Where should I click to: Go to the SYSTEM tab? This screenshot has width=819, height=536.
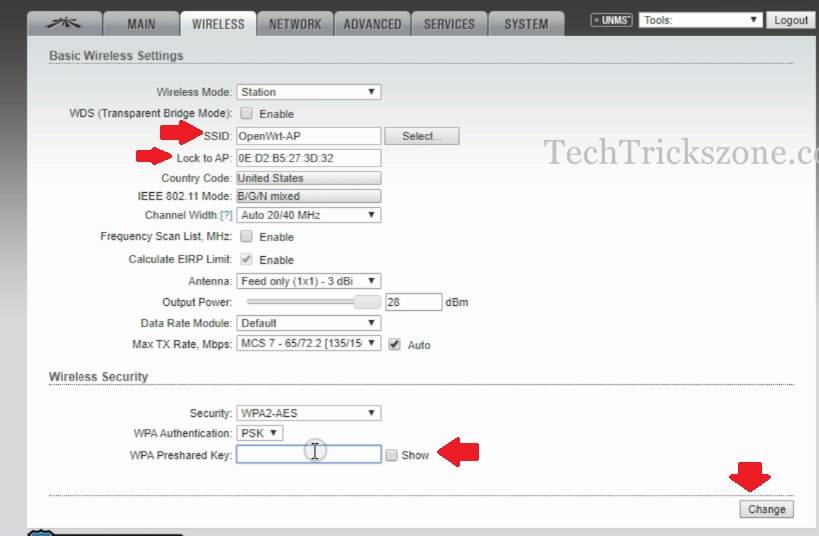click(x=525, y=24)
